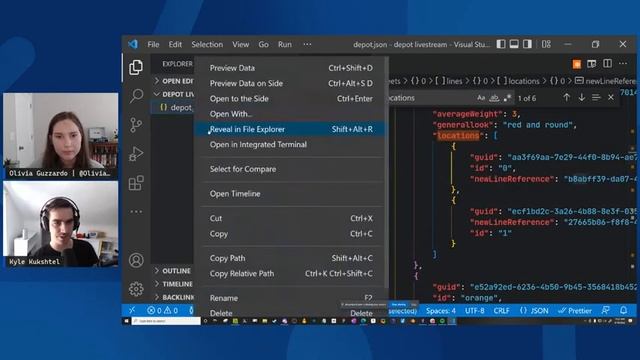Screen dimensions: 640x360
Task: Open the newLineReference breadcrumb dropdown
Action: click(606, 81)
